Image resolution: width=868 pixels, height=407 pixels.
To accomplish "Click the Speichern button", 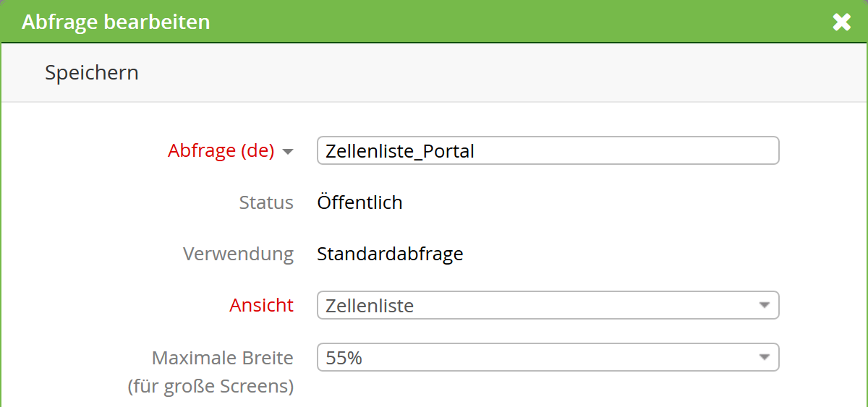I will pos(92,72).
